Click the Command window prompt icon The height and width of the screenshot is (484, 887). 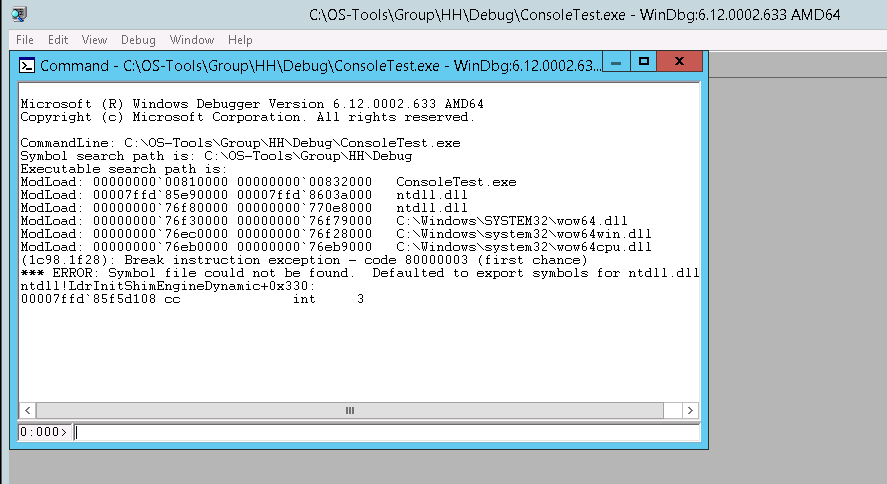[x=27, y=66]
